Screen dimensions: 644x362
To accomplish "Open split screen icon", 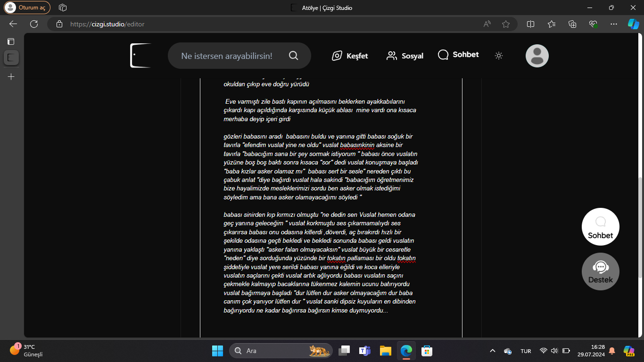I will (x=530, y=24).
